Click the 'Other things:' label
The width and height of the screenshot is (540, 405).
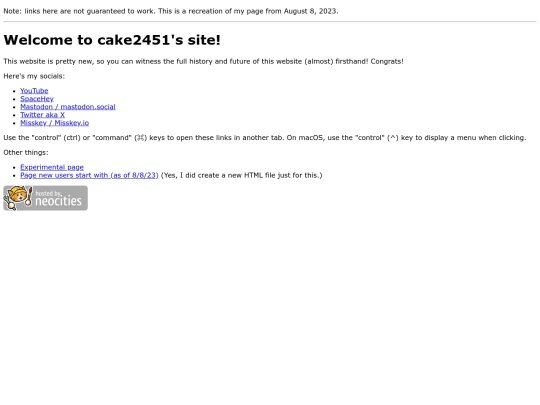coord(26,153)
